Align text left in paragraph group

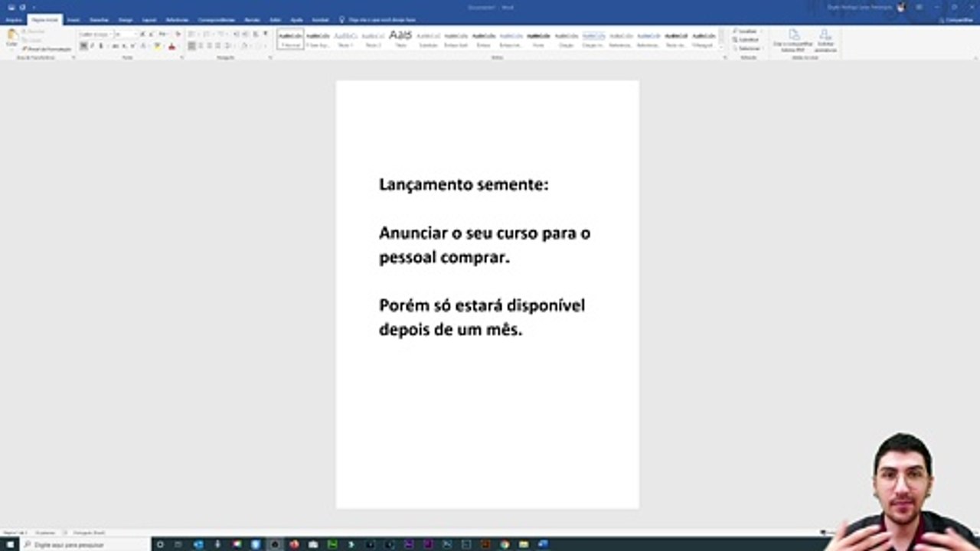(x=191, y=46)
